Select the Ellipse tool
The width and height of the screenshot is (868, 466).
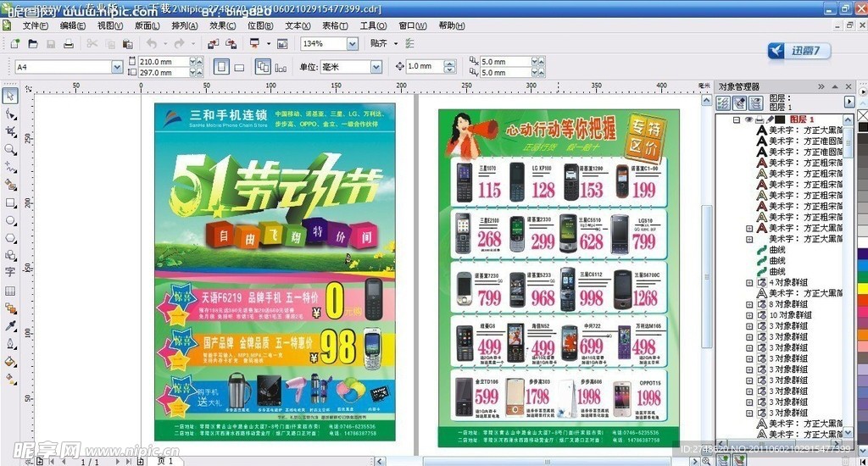tap(10, 220)
